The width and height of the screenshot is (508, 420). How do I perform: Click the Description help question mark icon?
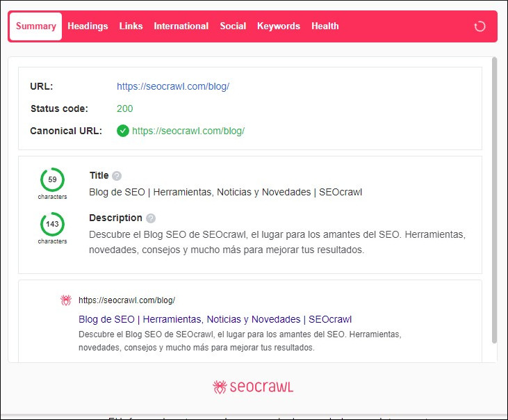click(151, 218)
